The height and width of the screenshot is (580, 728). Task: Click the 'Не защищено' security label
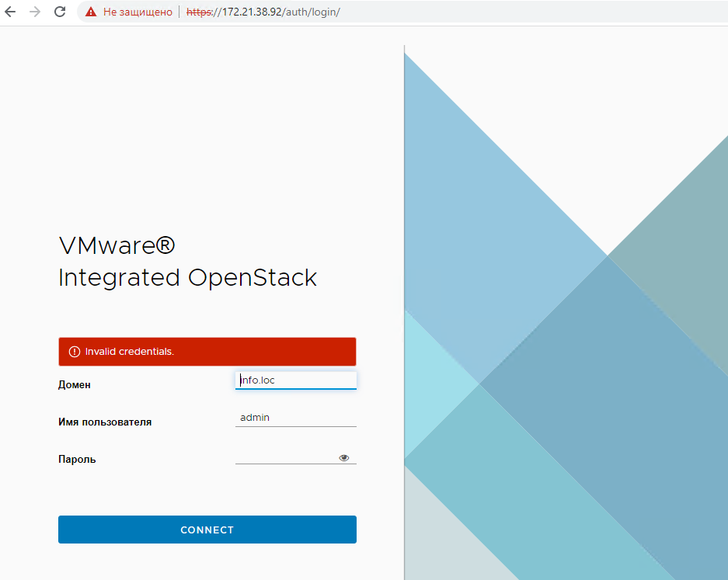tap(138, 12)
